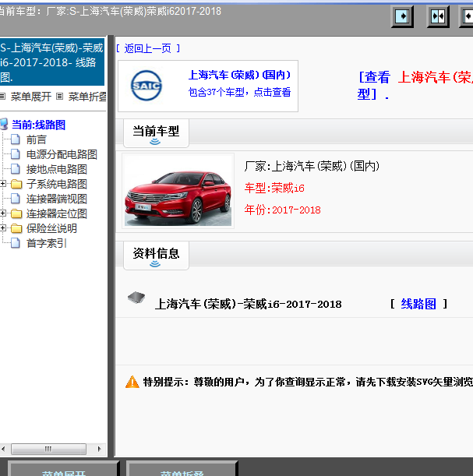Click the bottom 菜单折叠 button
Viewport: 473px width, 476px height.
pos(182,469)
